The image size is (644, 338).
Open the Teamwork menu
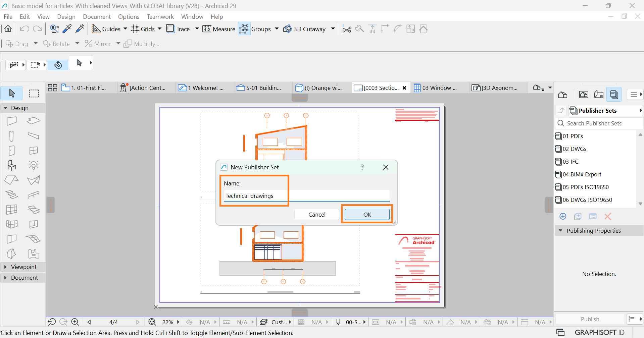(x=160, y=16)
